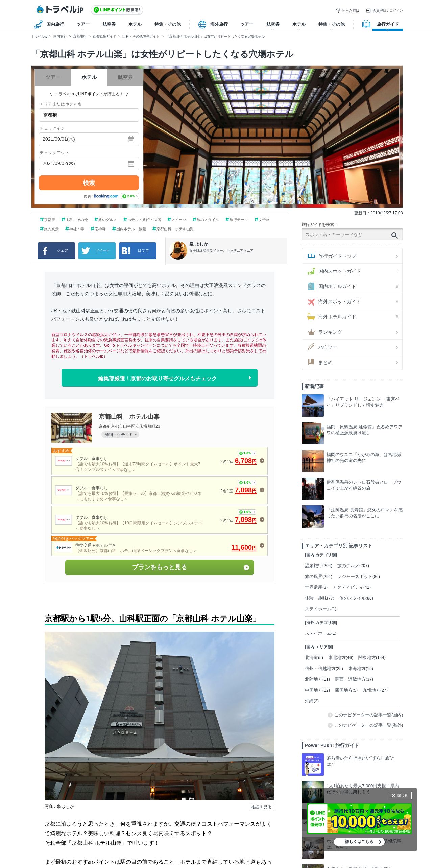Click 温泉旅行(204) category link

(x=318, y=566)
